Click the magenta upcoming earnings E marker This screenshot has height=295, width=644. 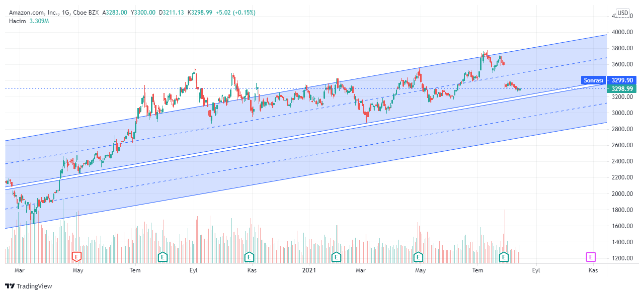tap(591, 257)
